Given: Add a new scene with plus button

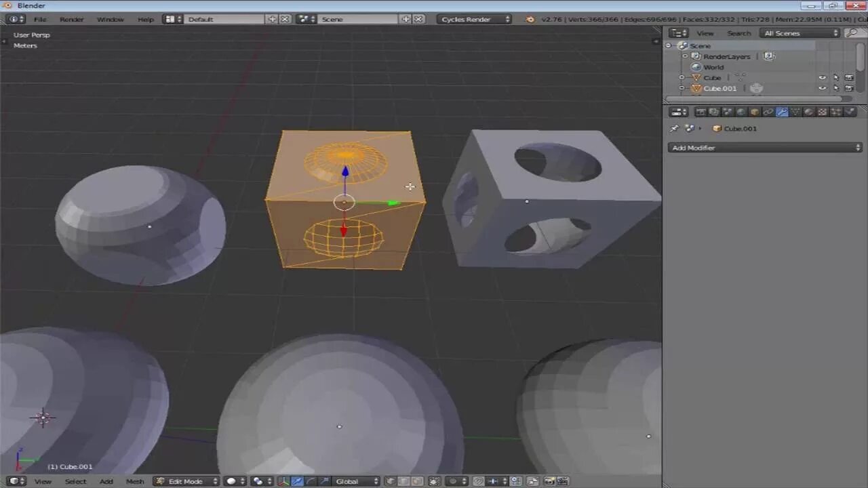Looking at the screenshot, I should pos(406,19).
